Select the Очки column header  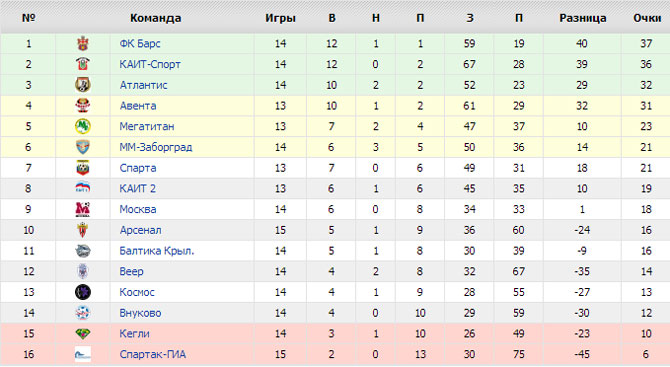coord(647,18)
